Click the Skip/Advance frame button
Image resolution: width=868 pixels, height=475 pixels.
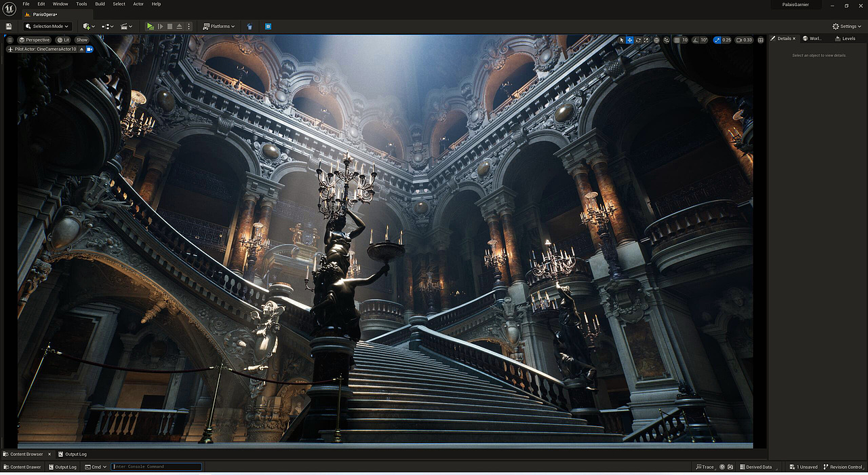click(x=161, y=26)
